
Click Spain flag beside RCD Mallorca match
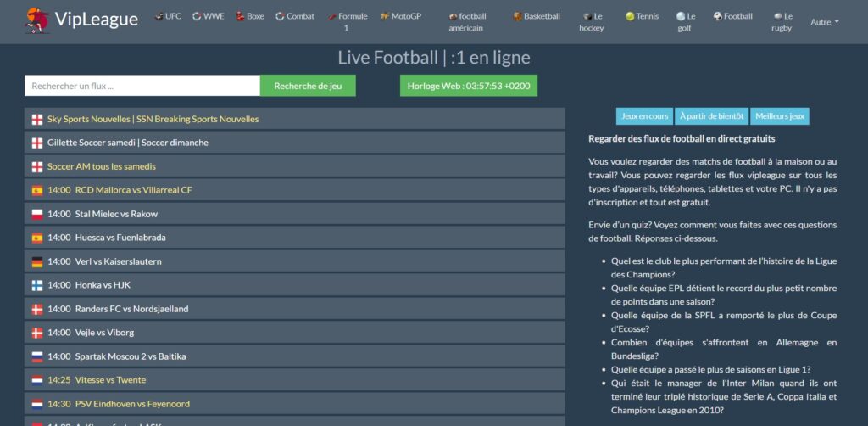37,191
